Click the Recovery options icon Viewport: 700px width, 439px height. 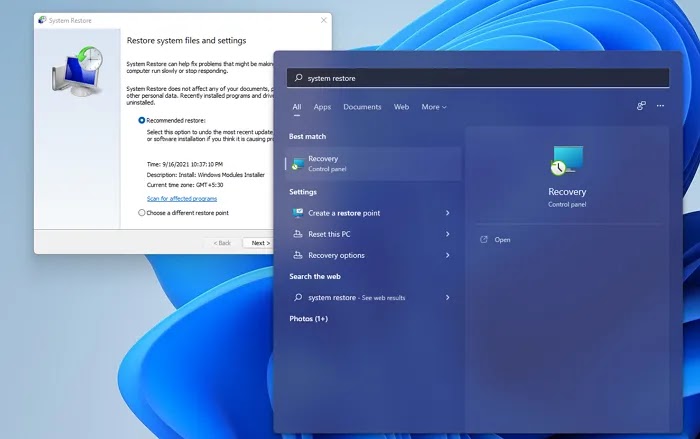pos(298,255)
